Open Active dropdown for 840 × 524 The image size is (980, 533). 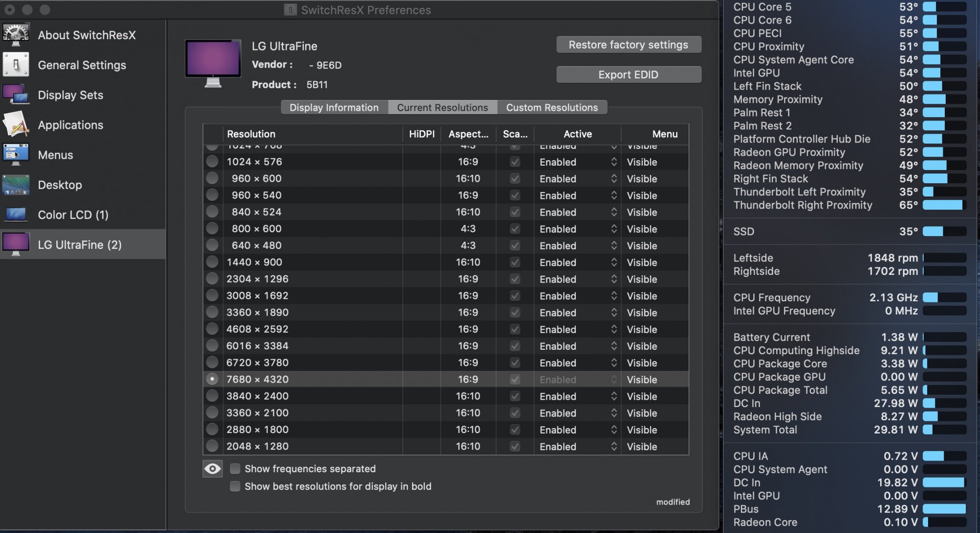578,212
